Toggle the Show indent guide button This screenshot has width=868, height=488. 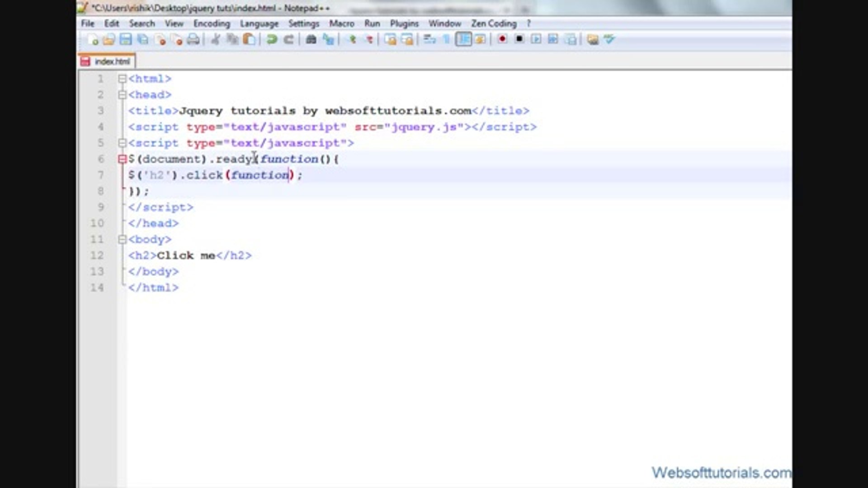click(x=463, y=39)
